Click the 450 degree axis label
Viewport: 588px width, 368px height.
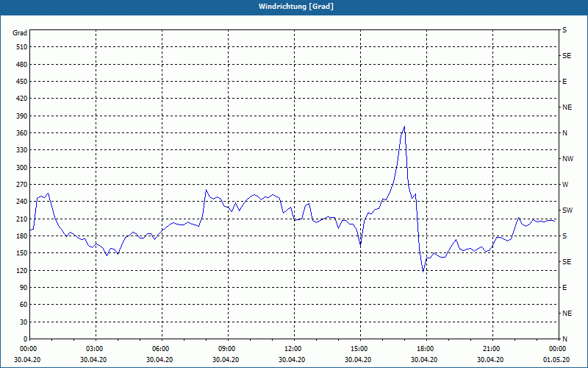22,82
